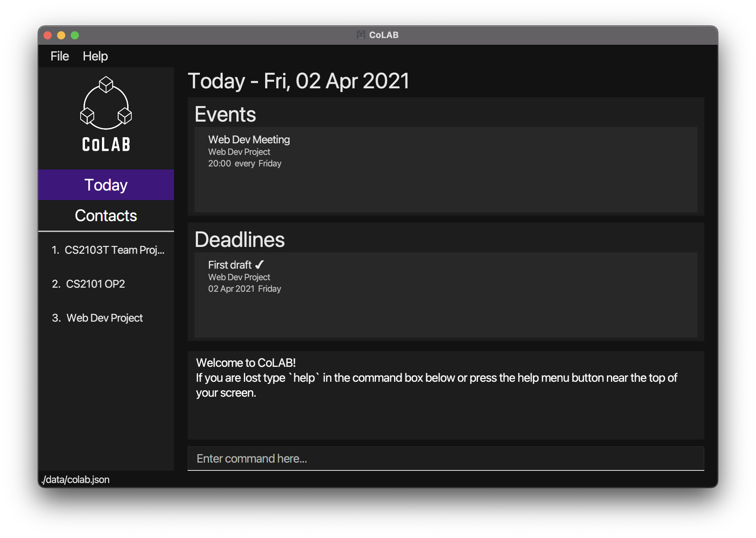Focus the Enter command here input box
The image size is (756, 538).
point(445,459)
